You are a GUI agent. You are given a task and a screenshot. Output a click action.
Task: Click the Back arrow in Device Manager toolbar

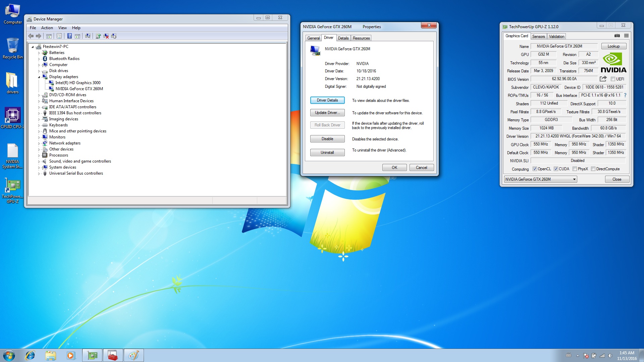pos(31,36)
